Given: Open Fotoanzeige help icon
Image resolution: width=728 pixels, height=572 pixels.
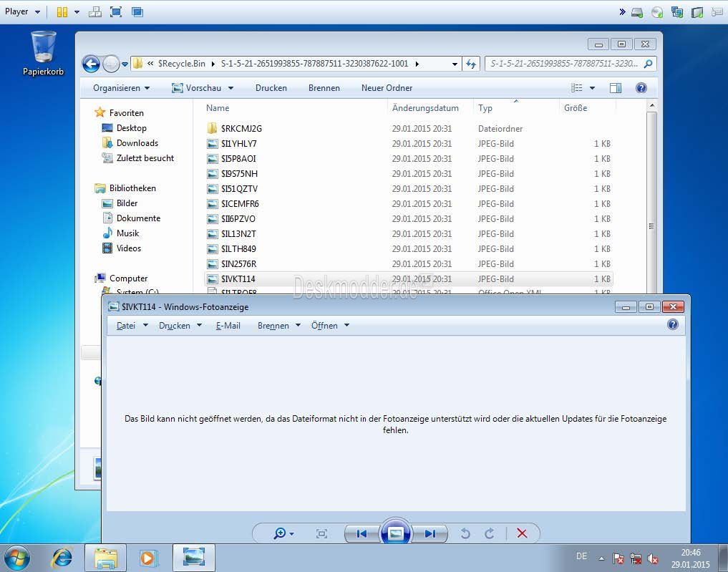Looking at the screenshot, I should [672, 324].
